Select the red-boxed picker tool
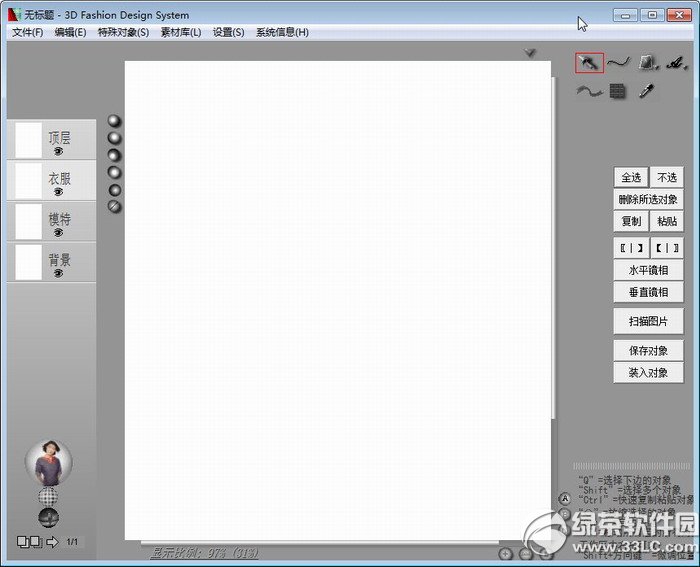This screenshot has width=700, height=567. (589, 63)
